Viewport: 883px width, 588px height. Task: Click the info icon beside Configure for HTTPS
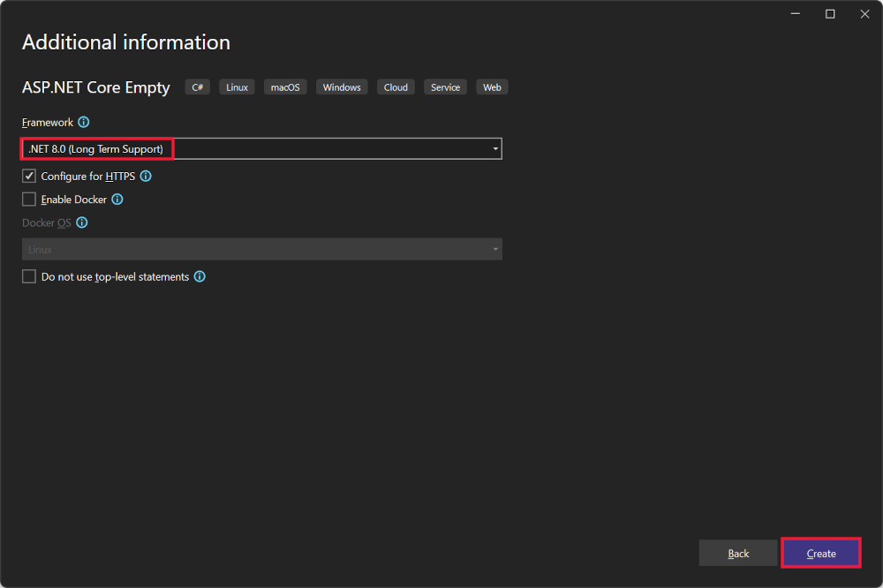coord(146,176)
